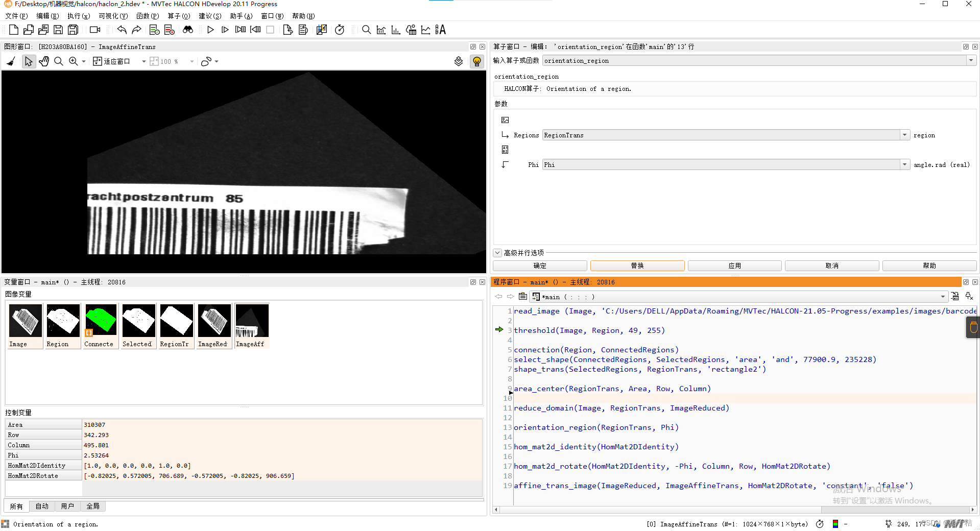Step into the procedure
Viewport: 980px width, 531px height.
click(241, 30)
